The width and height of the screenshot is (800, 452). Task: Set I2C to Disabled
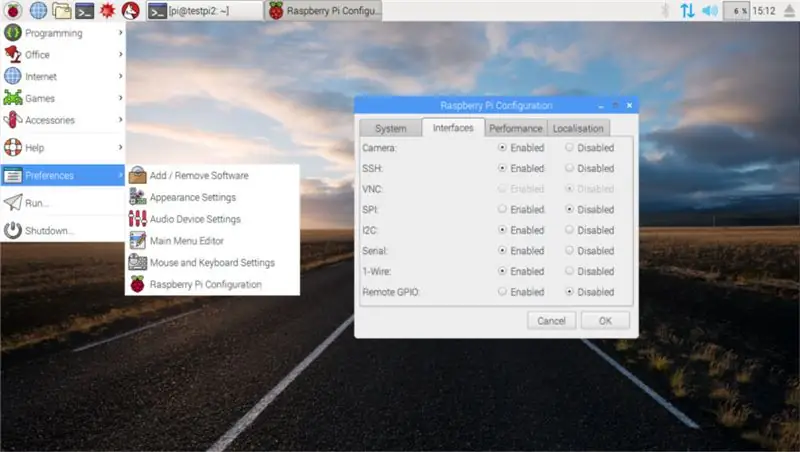589,230
